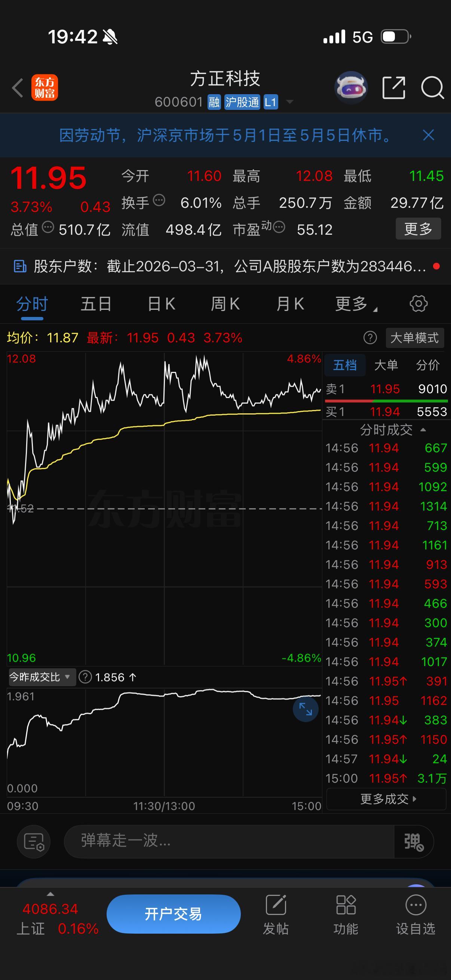Open the 股东户数 announcement document icon
Screen dimensions: 451x980
coord(20,266)
